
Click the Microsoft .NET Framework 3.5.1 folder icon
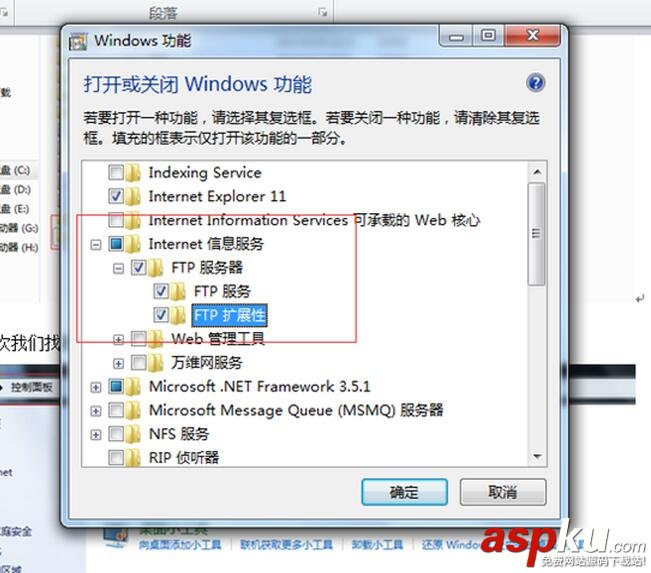pyautogui.click(x=132, y=387)
